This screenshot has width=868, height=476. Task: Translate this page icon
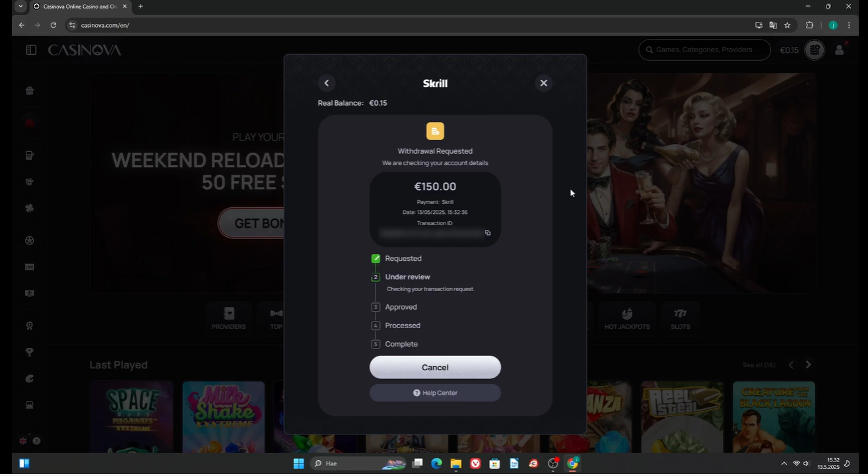[x=773, y=25]
